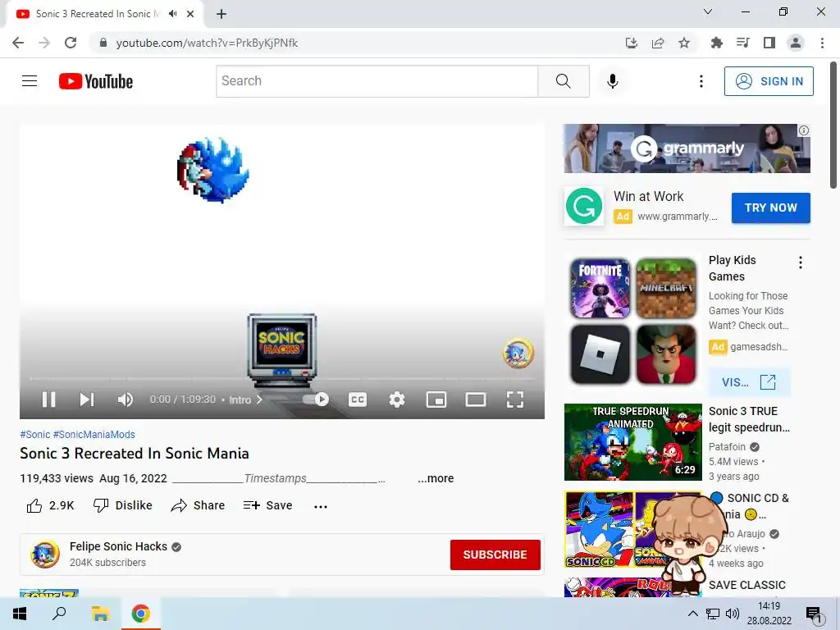Open Chrome profile avatar
Screen dimensions: 840x630
796,43
